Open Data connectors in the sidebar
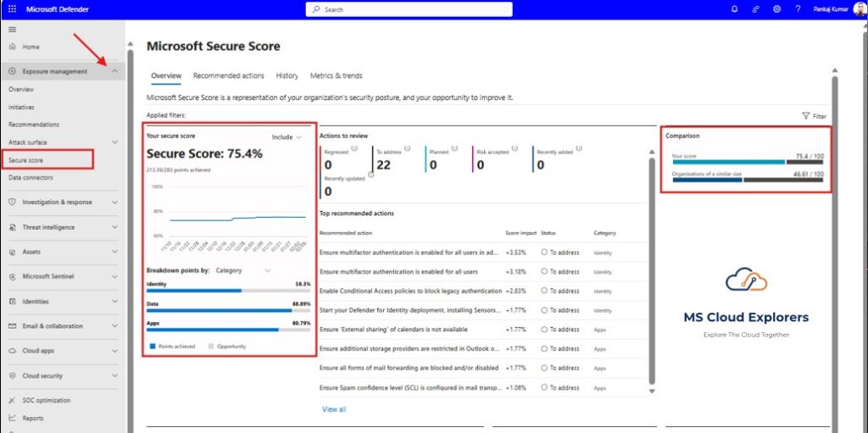Viewport: 868px width, 433px height. (31, 178)
